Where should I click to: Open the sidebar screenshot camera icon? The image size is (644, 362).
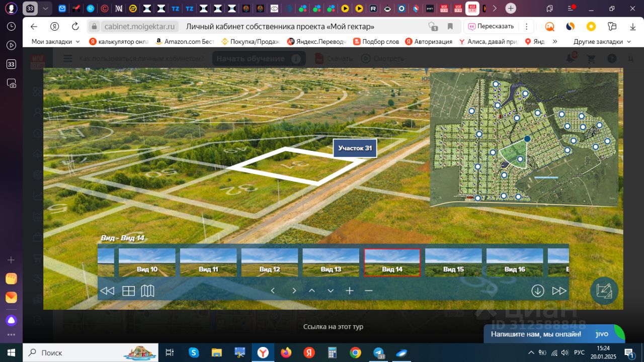click(x=11, y=83)
